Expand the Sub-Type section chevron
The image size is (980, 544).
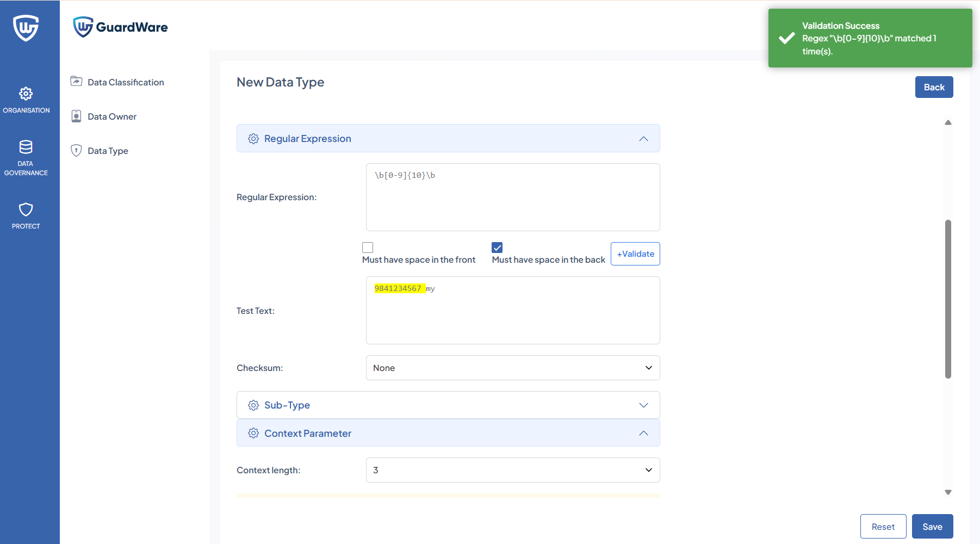643,405
